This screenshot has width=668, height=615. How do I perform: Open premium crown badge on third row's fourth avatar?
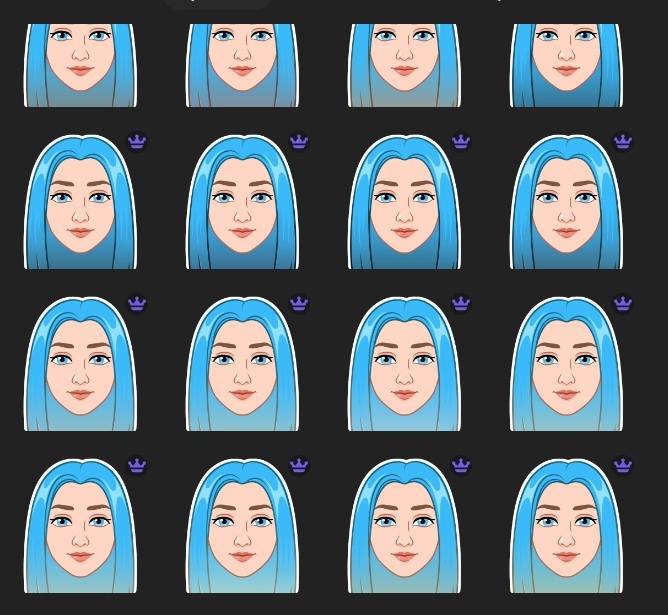(x=622, y=304)
